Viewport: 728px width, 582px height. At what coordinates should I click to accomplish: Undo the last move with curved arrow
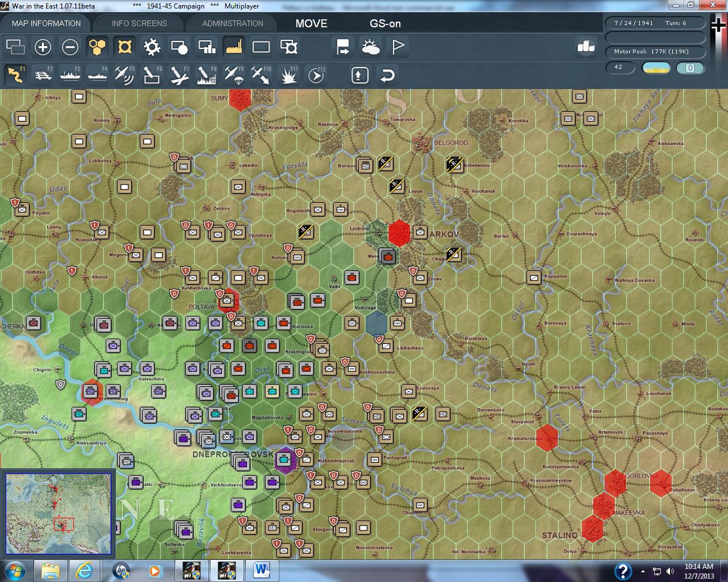tap(387, 75)
